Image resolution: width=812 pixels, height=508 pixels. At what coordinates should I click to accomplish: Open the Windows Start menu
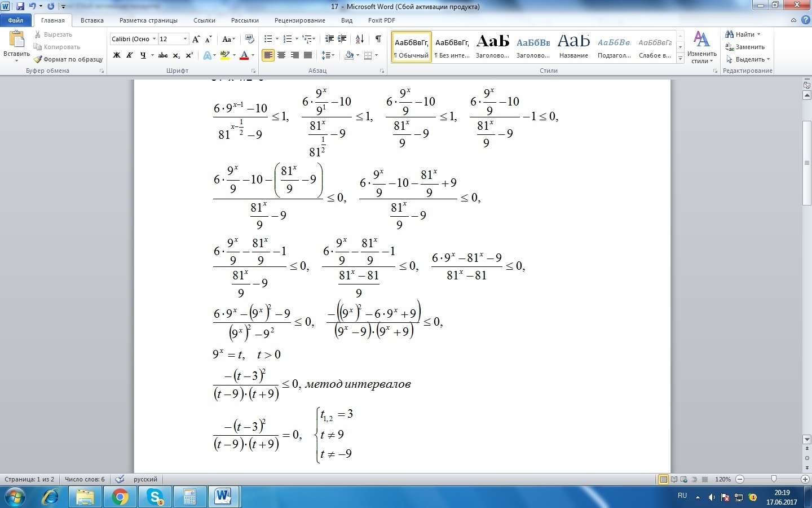(x=15, y=497)
